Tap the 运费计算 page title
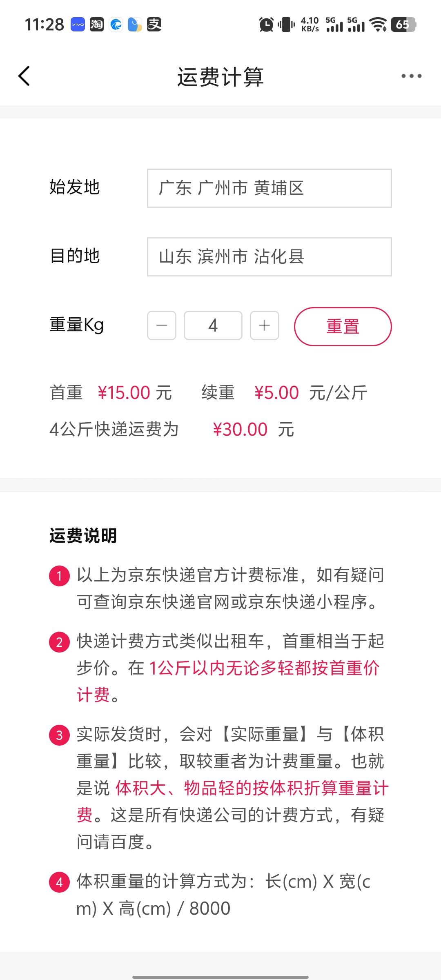 click(220, 76)
